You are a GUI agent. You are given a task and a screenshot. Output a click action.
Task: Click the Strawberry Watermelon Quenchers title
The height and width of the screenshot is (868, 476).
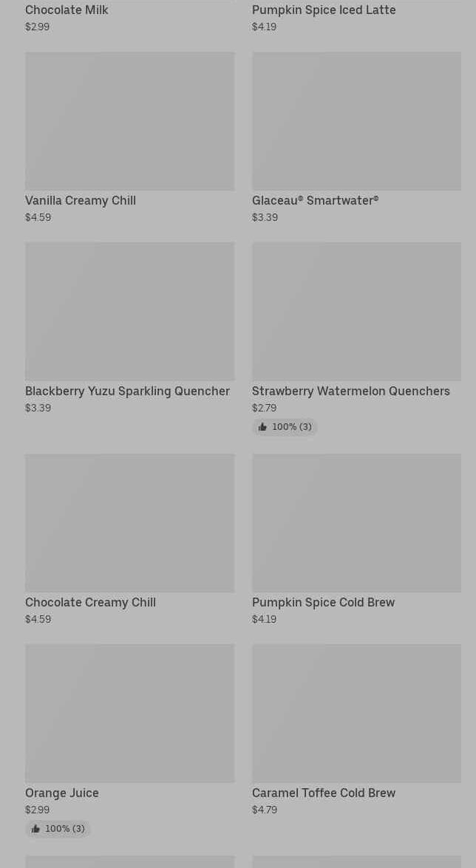click(351, 391)
